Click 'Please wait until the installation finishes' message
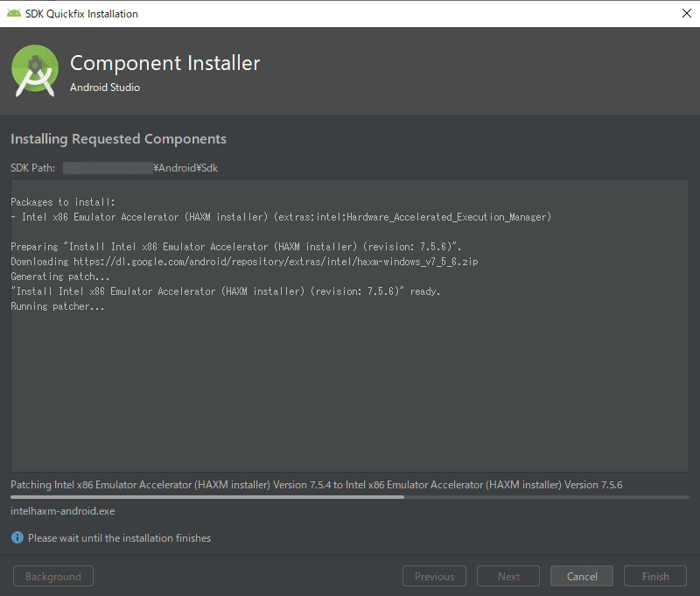 click(120, 538)
